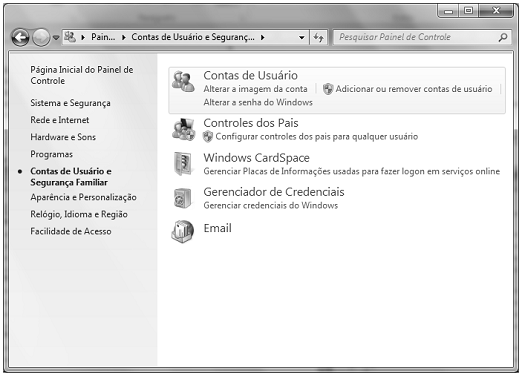Click the Windows CardSpace icon
522x378 pixels.
(183, 164)
